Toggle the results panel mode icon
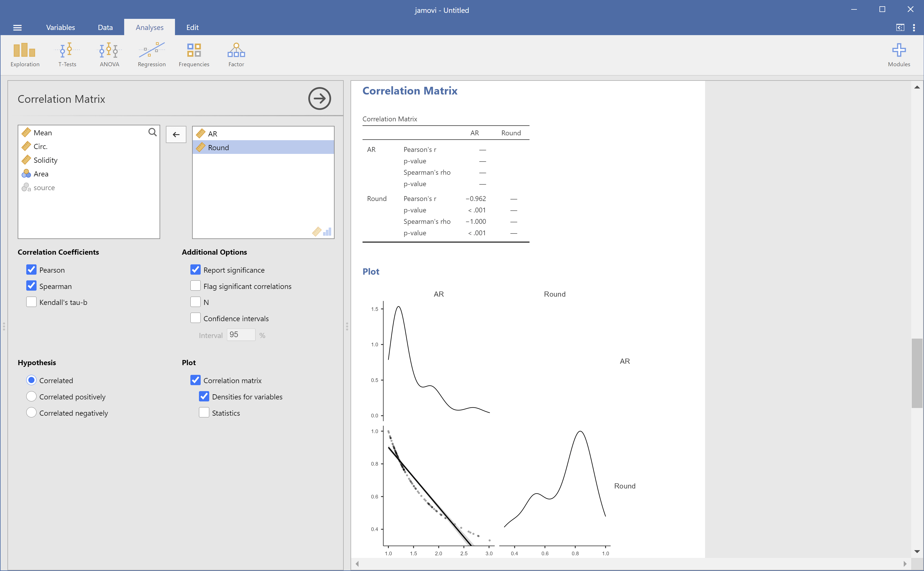 [900, 28]
